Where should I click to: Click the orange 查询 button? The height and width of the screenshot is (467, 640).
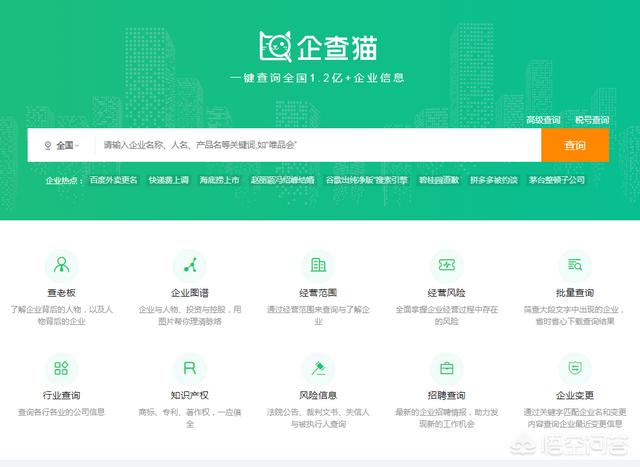coord(575,145)
